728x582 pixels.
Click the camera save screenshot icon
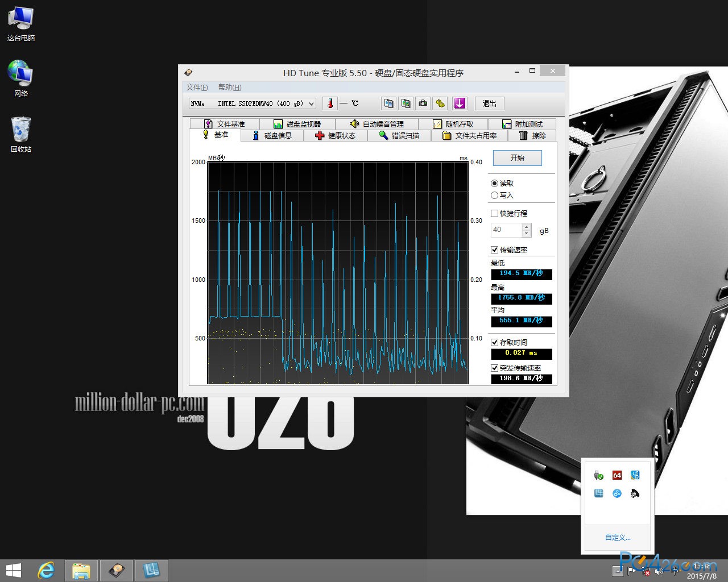[x=423, y=103]
